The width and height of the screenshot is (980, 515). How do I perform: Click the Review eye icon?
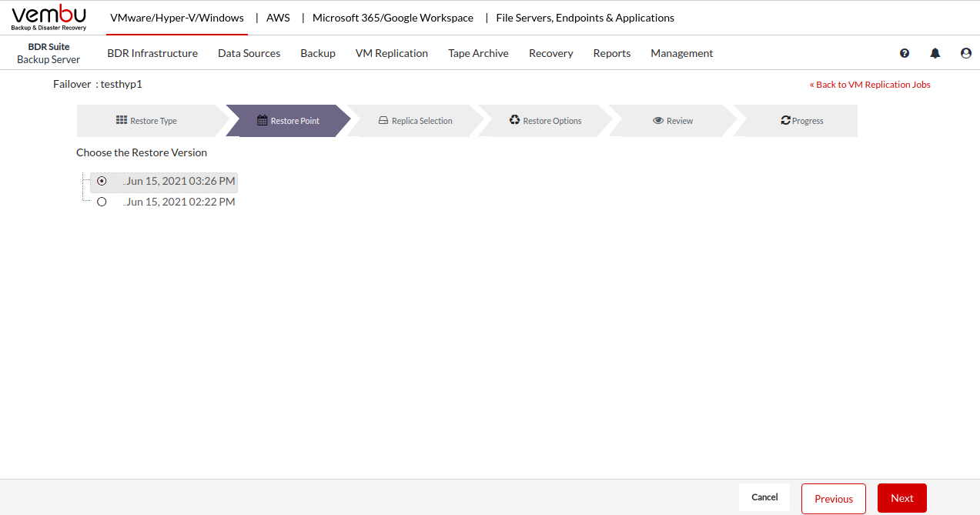pos(658,120)
